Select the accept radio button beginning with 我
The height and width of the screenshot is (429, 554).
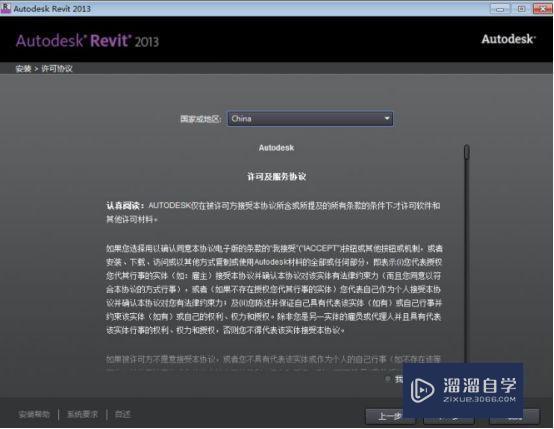tap(388, 379)
